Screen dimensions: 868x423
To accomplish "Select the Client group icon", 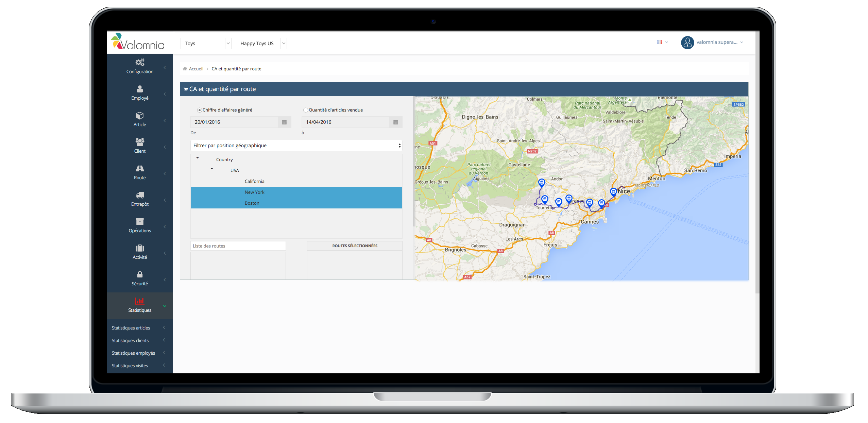I will tap(140, 142).
